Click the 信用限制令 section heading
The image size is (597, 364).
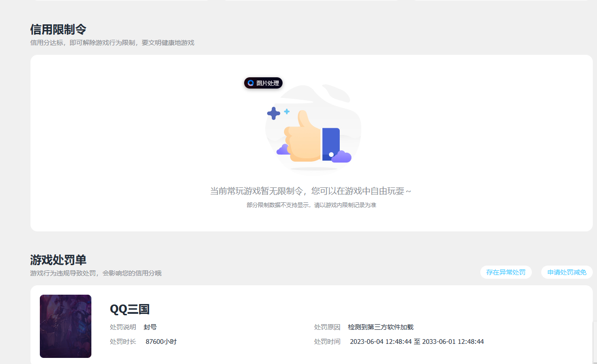tap(58, 30)
